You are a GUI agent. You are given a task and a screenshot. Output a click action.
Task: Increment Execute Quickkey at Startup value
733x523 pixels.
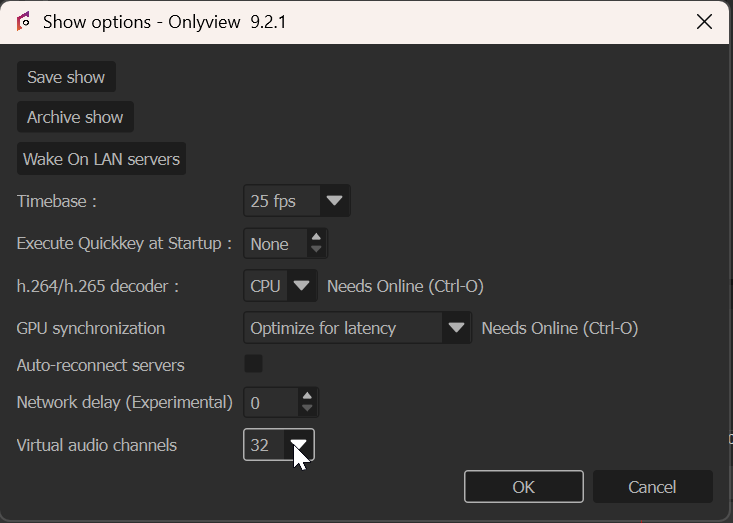coord(316,237)
